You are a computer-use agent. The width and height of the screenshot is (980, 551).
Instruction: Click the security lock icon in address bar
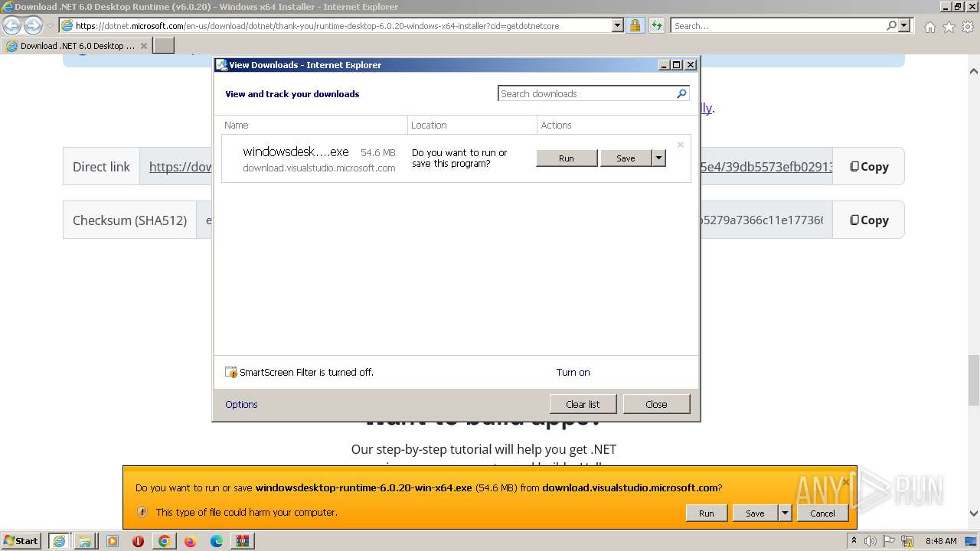pos(635,25)
